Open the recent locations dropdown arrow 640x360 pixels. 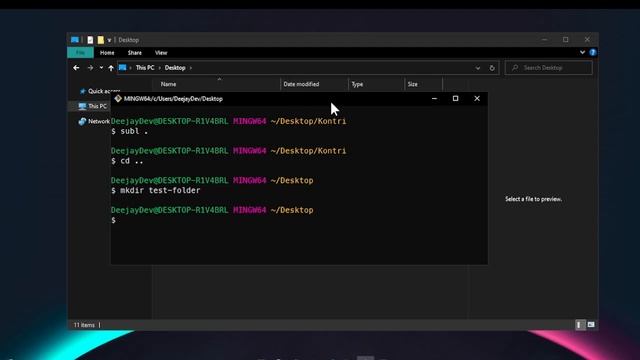click(101, 68)
